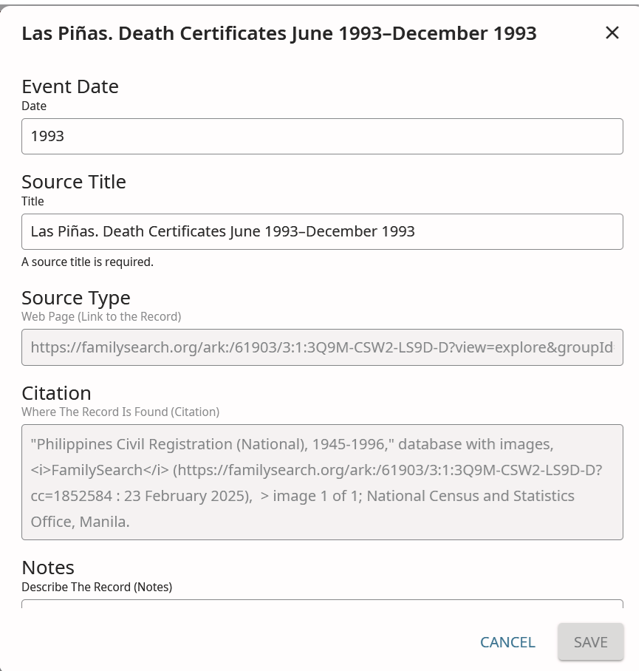Save the source changes
This screenshot has width=644, height=671.
(591, 642)
